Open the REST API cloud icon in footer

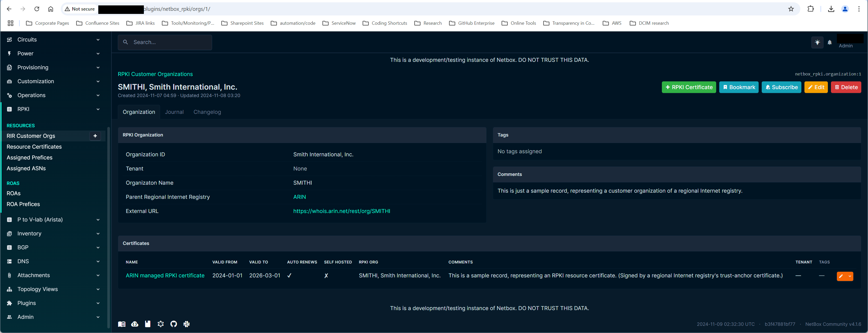(135, 324)
